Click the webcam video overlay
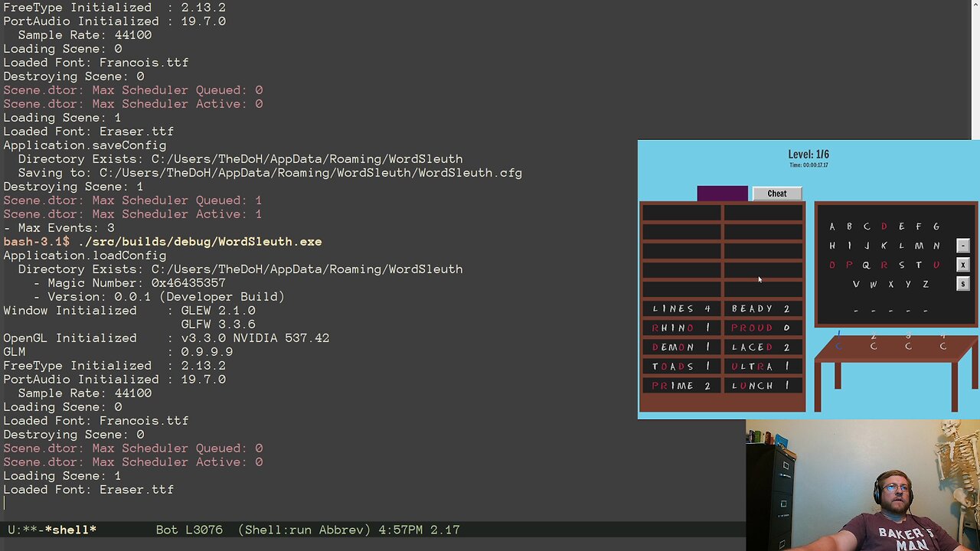Image resolution: width=980 pixels, height=551 pixels. 863,485
